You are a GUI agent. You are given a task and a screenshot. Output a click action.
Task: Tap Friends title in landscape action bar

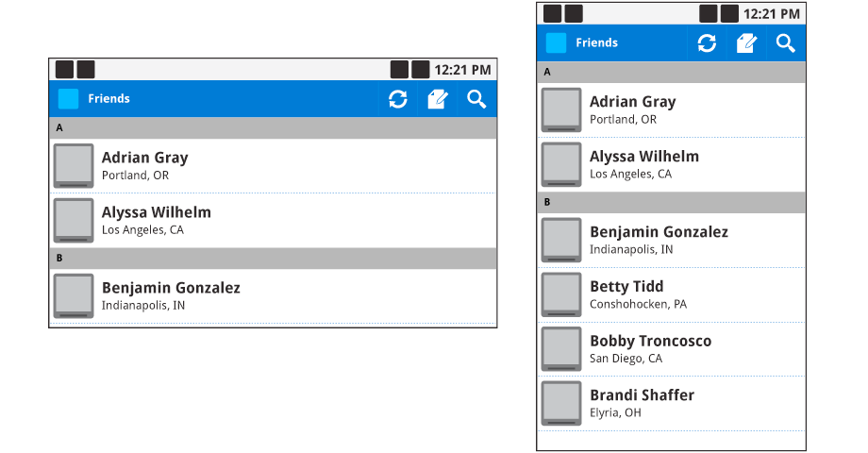click(x=109, y=99)
